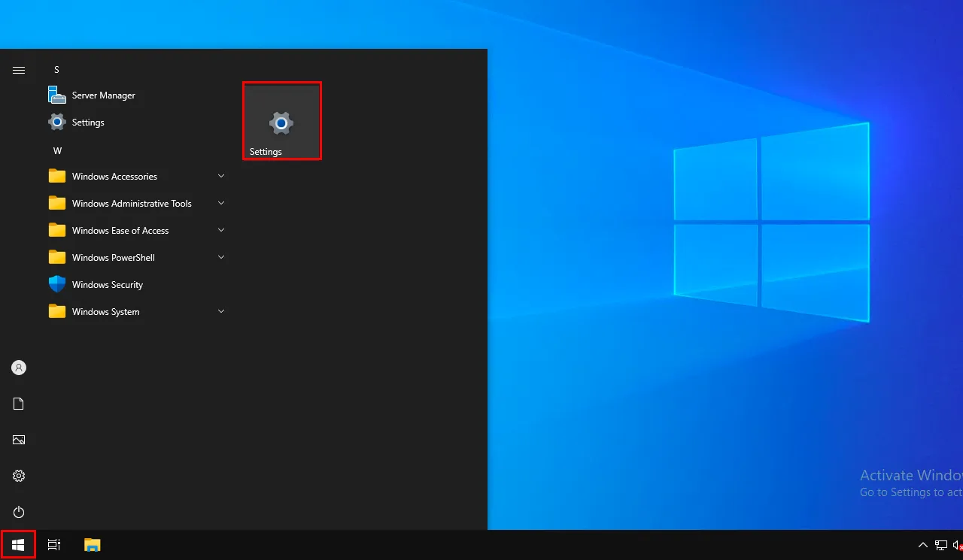Open Documents from the Start left rail
Image resolution: width=963 pixels, height=560 pixels.
[x=19, y=404]
